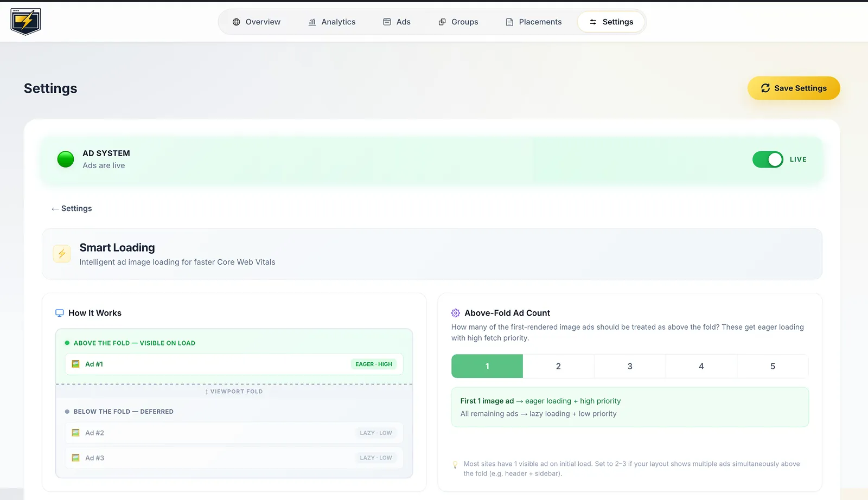The width and height of the screenshot is (868, 500).
Task: Go to the Ads tab
Action: click(x=397, y=22)
